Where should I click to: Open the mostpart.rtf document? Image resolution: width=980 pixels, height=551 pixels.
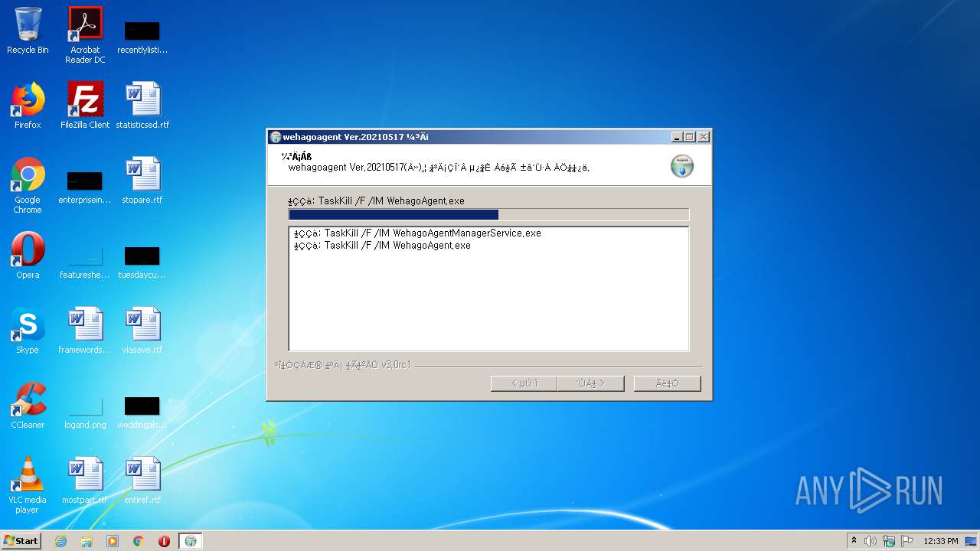pos(85,481)
